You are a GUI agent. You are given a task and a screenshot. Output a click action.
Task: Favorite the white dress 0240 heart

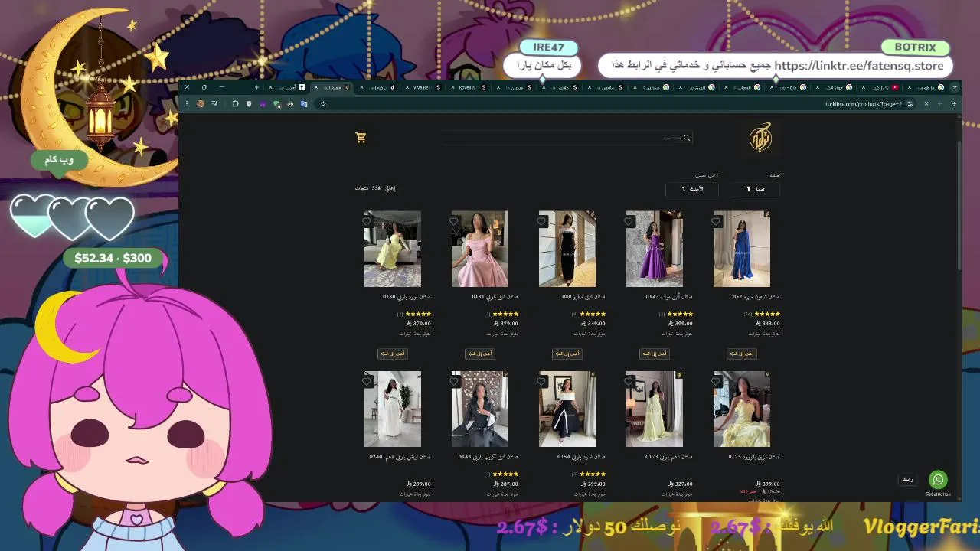pos(367,381)
